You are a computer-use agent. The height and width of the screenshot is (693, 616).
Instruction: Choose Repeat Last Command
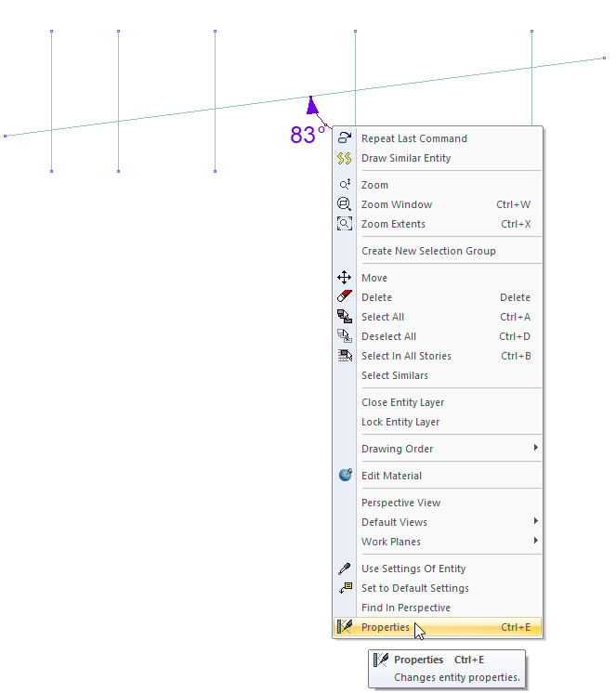(438, 138)
